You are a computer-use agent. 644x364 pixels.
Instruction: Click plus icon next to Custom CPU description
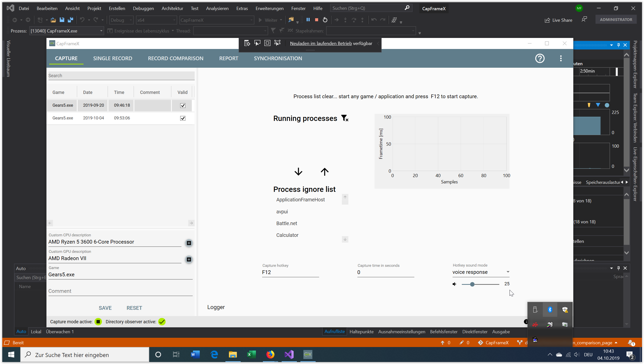(x=189, y=243)
